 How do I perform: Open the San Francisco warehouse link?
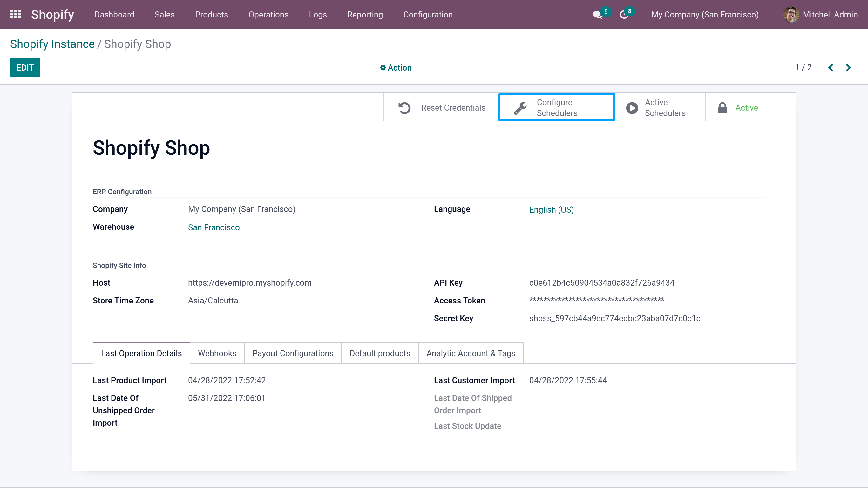(x=214, y=227)
